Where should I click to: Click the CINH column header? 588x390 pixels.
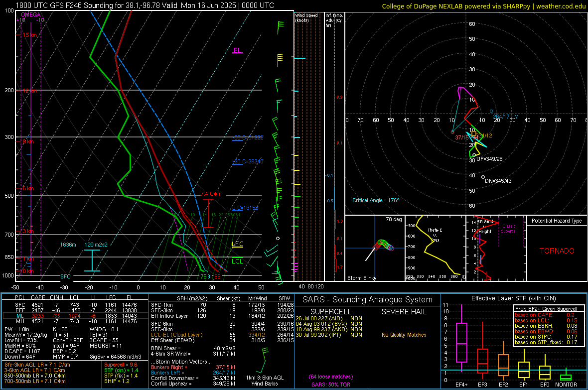56,298
